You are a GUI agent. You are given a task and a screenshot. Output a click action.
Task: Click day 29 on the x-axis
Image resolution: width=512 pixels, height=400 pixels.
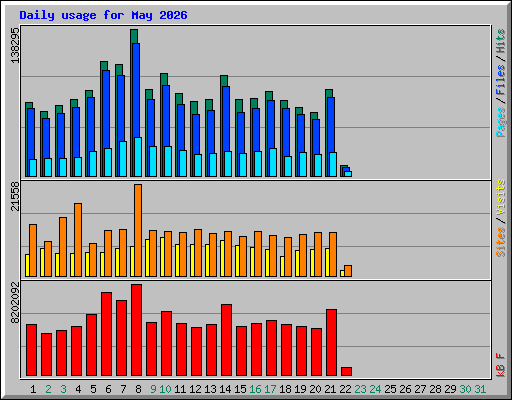[450, 389]
